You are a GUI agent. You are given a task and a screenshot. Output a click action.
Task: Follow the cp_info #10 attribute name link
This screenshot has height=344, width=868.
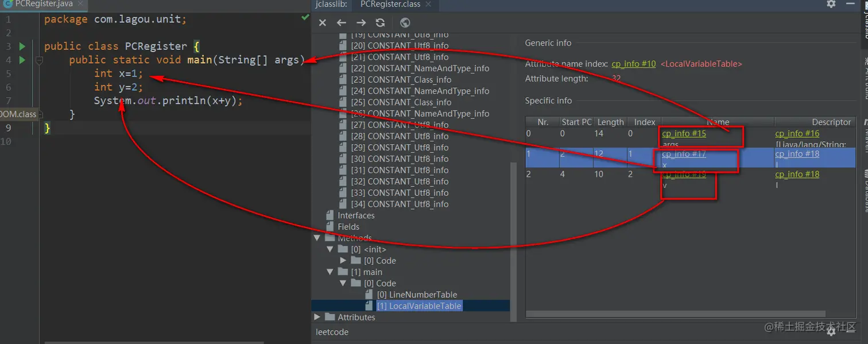(634, 64)
